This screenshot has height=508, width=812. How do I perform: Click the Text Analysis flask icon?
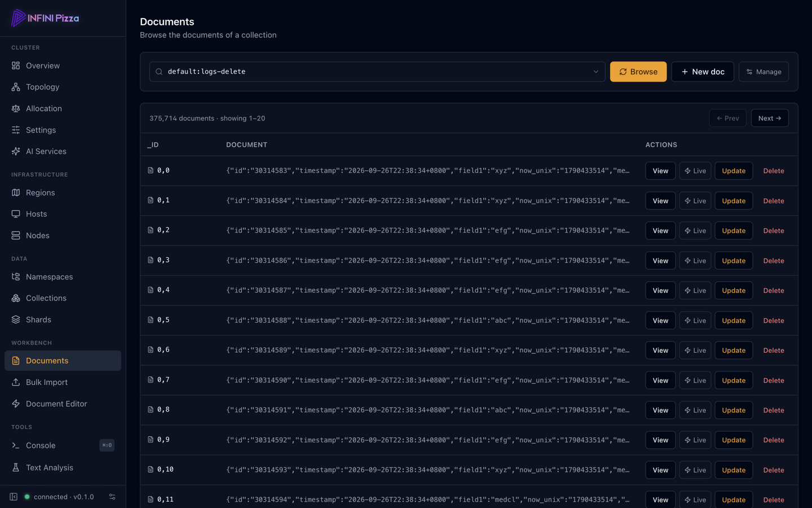(16, 467)
